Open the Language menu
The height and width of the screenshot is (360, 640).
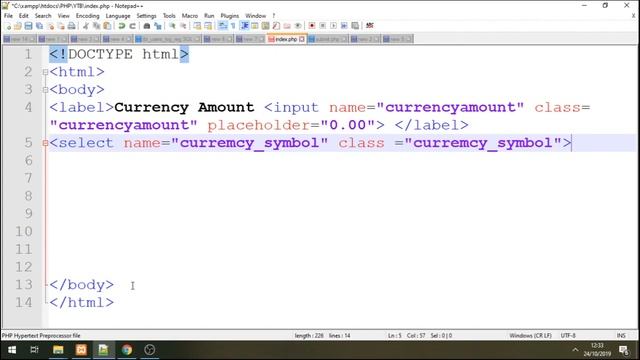click(x=118, y=16)
